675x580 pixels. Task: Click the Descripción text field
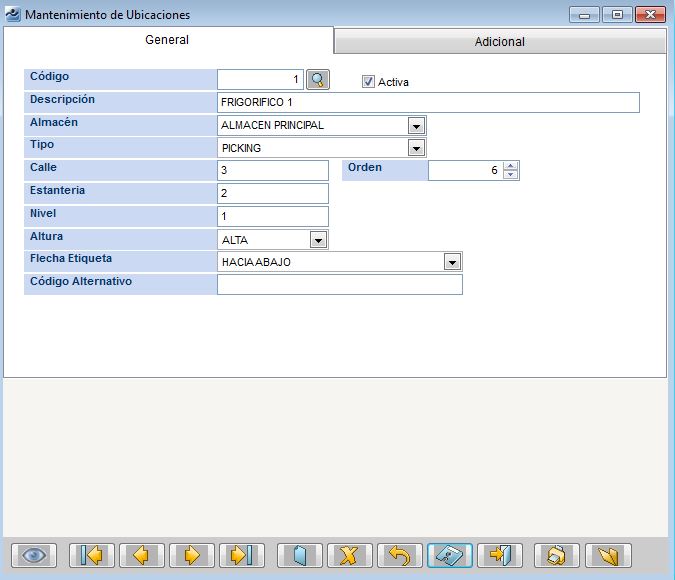click(x=428, y=103)
